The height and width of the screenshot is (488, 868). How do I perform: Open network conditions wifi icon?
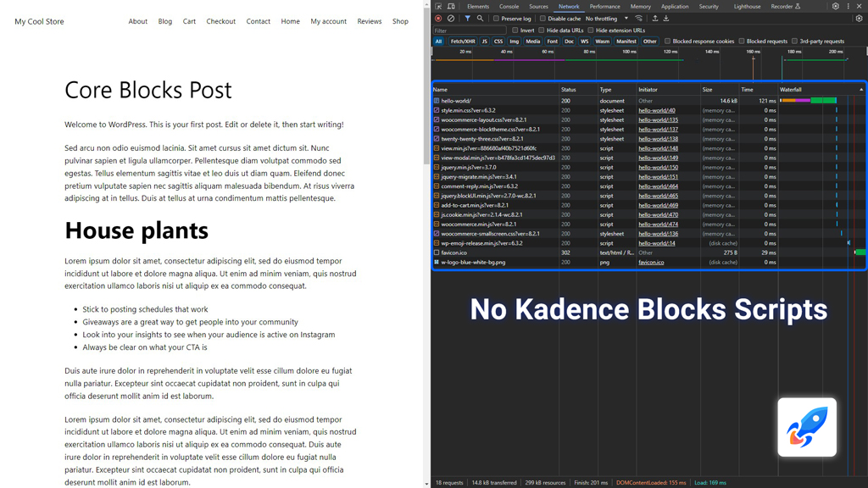[x=639, y=19]
